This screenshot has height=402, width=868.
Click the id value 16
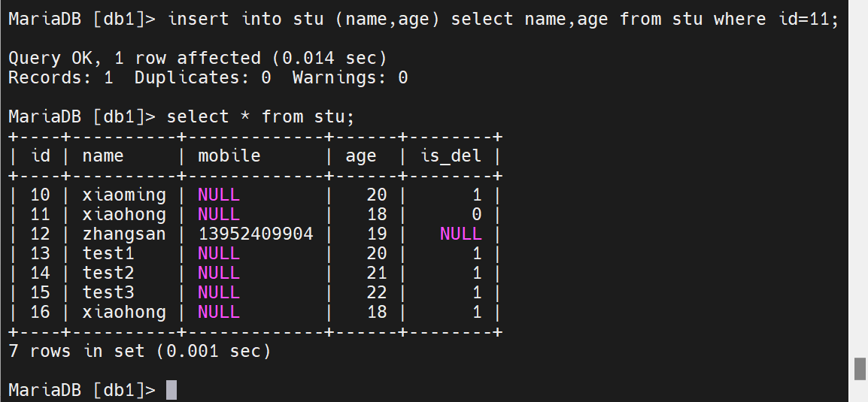pos(41,312)
